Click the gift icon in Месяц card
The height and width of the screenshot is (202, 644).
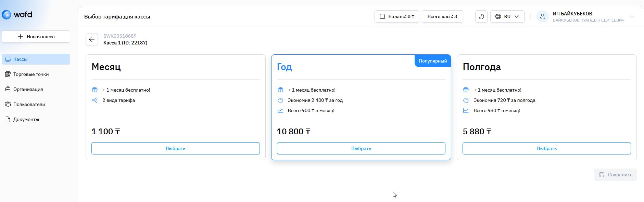coord(95,90)
